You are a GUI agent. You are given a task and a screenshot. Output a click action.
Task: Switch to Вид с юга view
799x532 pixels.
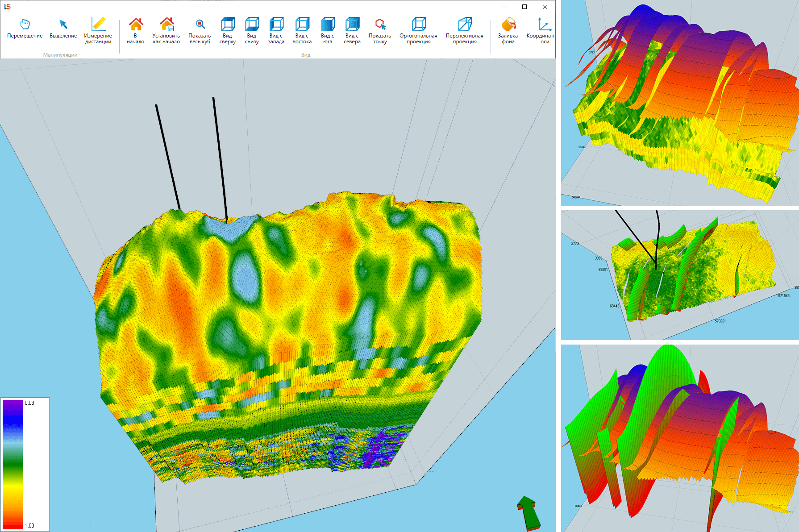click(x=328, y=31)
